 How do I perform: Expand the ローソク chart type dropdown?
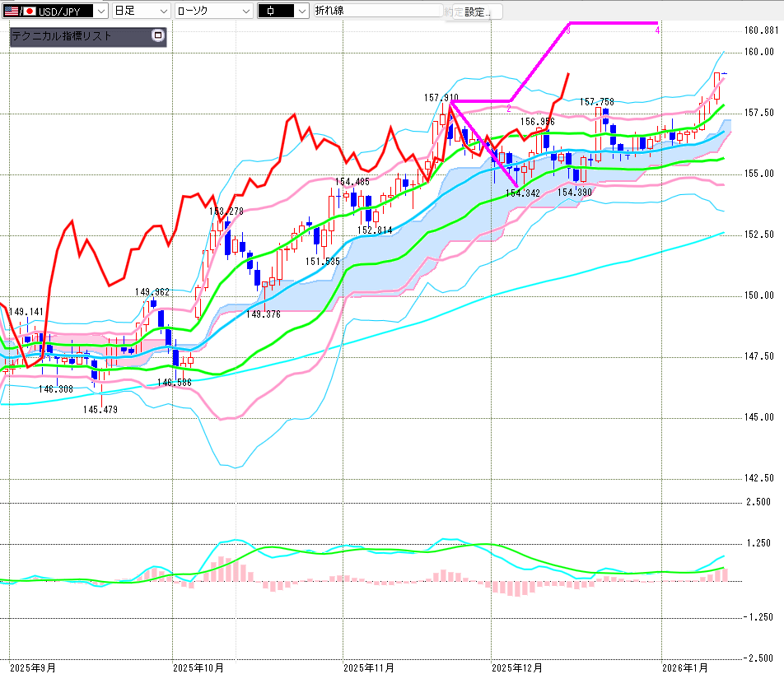(x=245, y=11)
